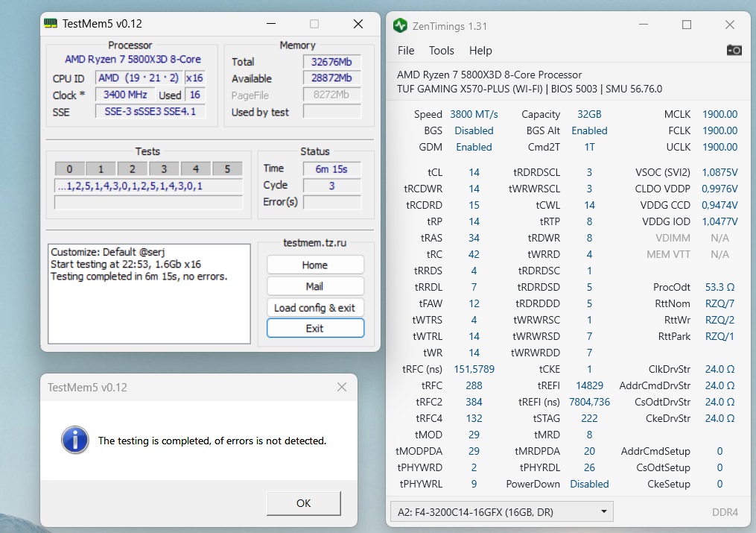The width and height of the screenshot is (756, 533).
Task: Click the tCL value 14
Action: tap(474, 172)
